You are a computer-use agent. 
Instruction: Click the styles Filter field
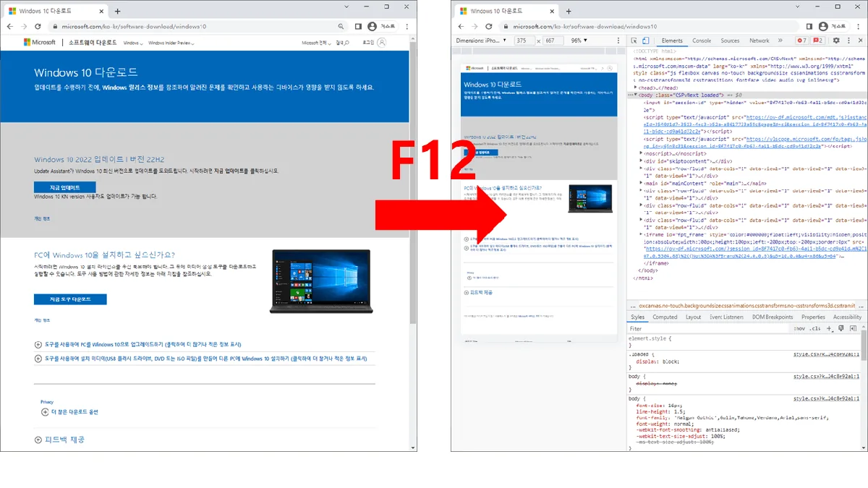709,328
